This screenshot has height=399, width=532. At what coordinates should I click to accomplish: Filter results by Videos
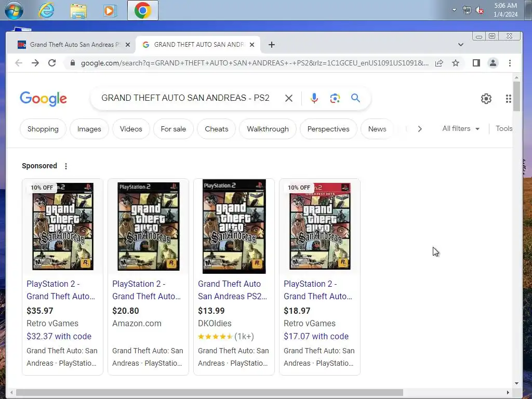click(131, 129)
